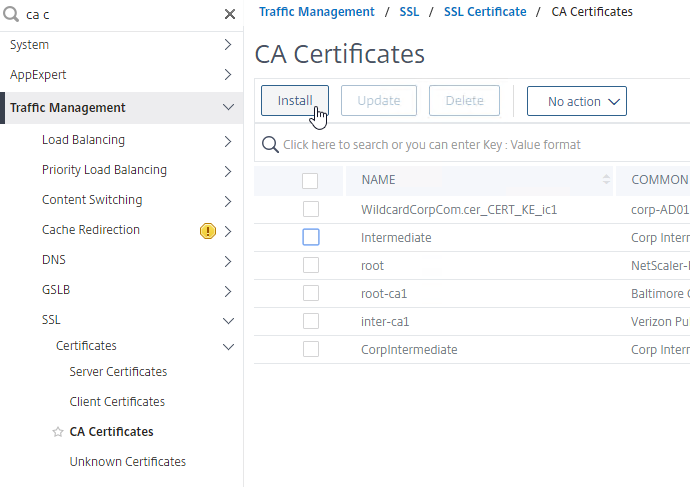Check the WildcardCorpCom.cer_CERT_KE_ic1 row checkbox
This screenshot has height=487, width=690.
(311, 209)
